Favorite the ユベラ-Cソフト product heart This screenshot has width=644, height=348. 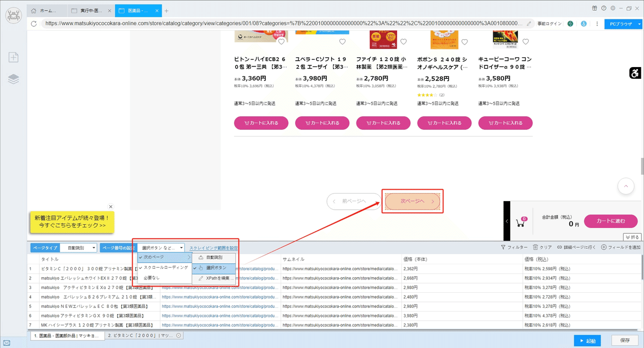342,42
